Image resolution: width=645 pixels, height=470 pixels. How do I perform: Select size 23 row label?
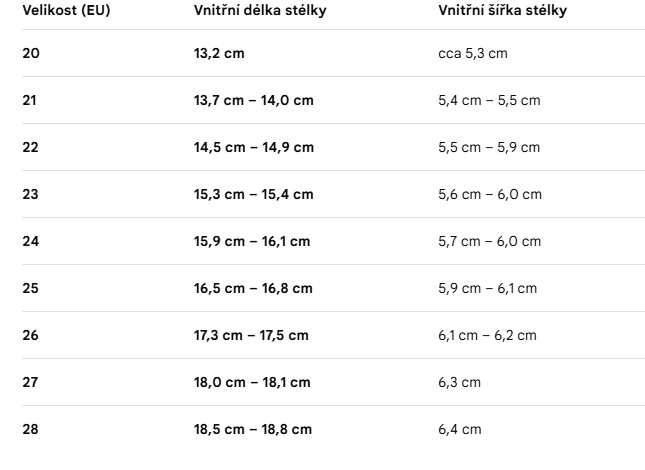(30, 194)
